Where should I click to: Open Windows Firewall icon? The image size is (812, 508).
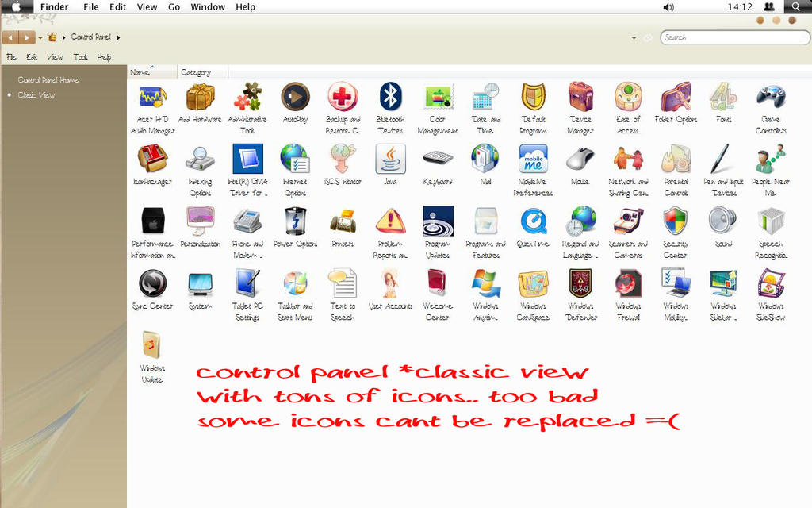tap(628, 283)
